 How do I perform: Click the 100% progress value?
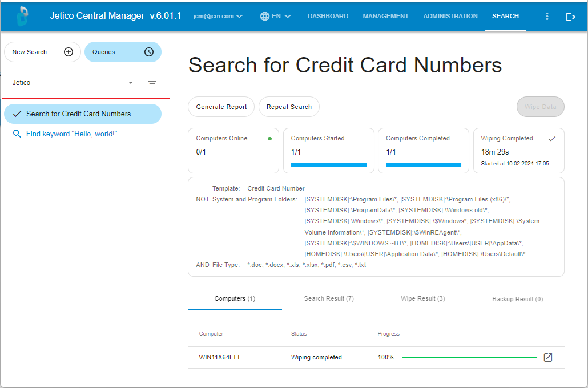385,357
